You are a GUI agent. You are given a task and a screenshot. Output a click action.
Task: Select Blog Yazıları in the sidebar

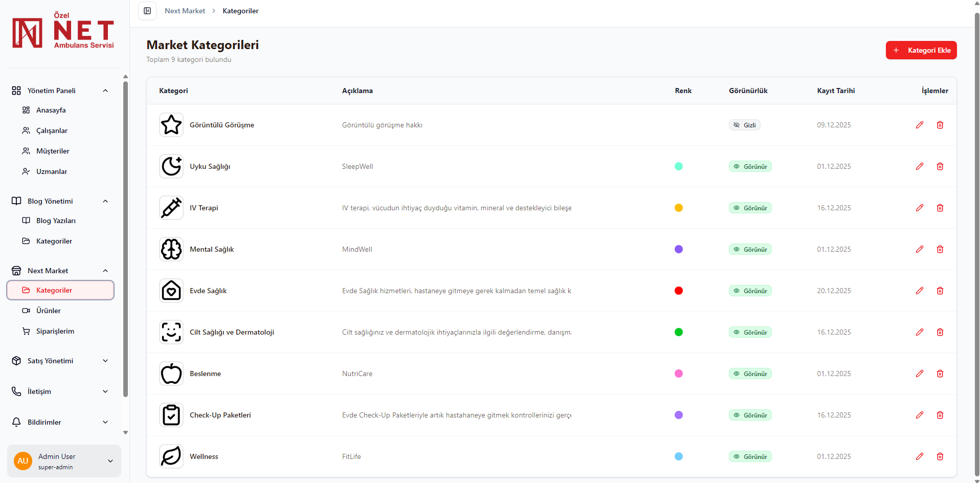pos(56,221)
